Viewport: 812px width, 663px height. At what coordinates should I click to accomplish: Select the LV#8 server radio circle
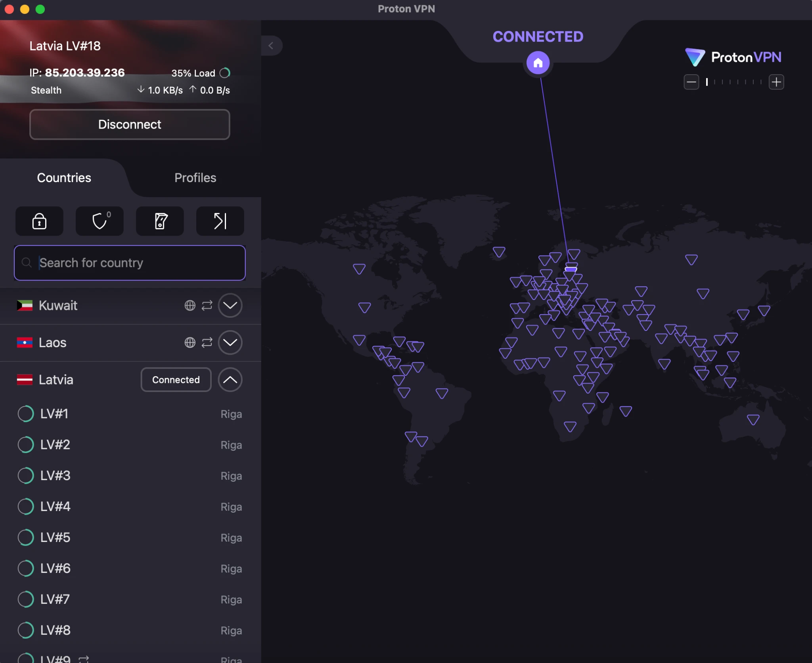coord(25,630)
